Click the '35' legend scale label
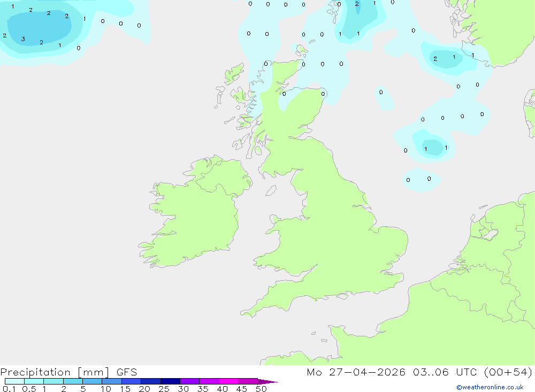535x392 pixels. [203, 389]
